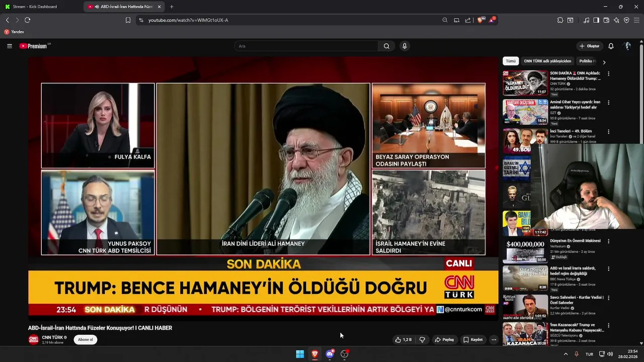Open the CNN TÜRK channel name link
Screen dimensions: 644x362
(x=52, y=337)
